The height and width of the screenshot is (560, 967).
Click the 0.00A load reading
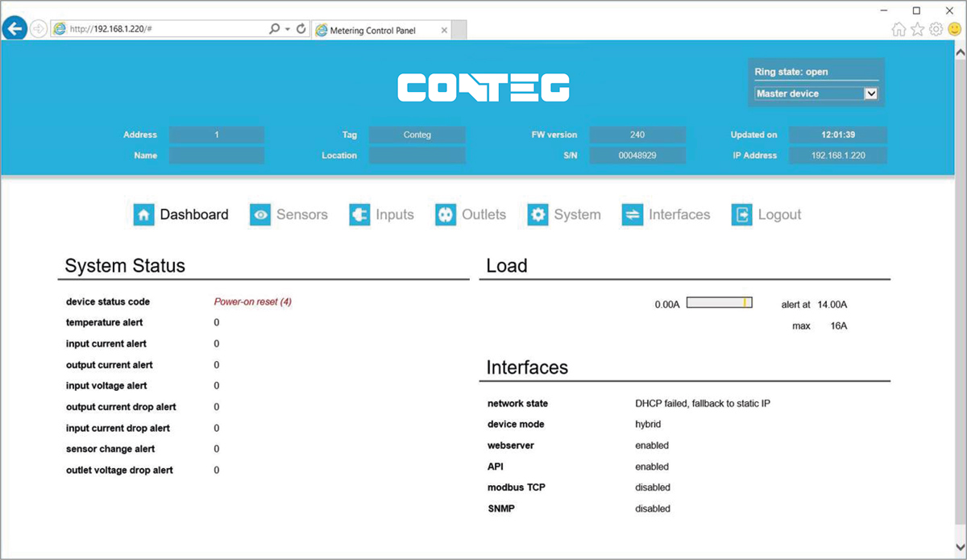[667, 305]
